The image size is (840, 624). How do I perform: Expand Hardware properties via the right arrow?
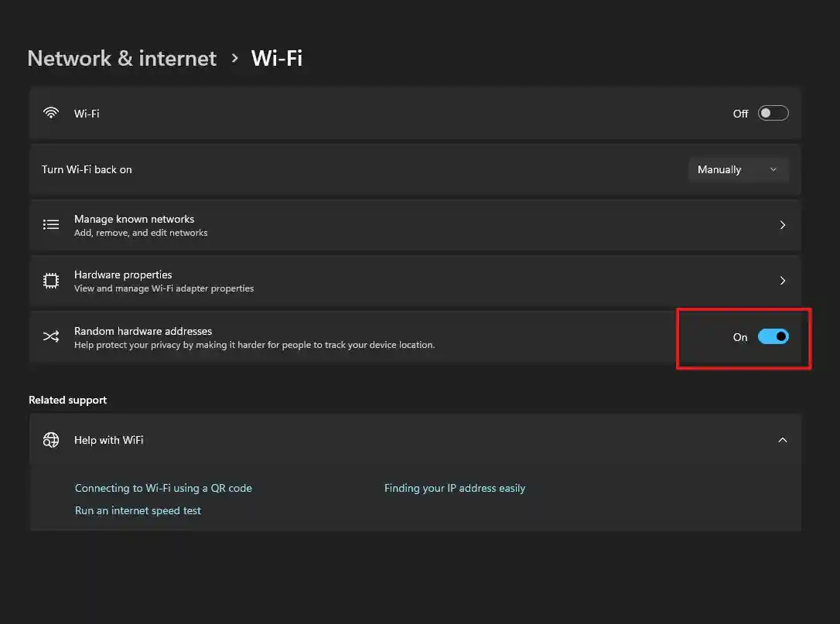782,280
